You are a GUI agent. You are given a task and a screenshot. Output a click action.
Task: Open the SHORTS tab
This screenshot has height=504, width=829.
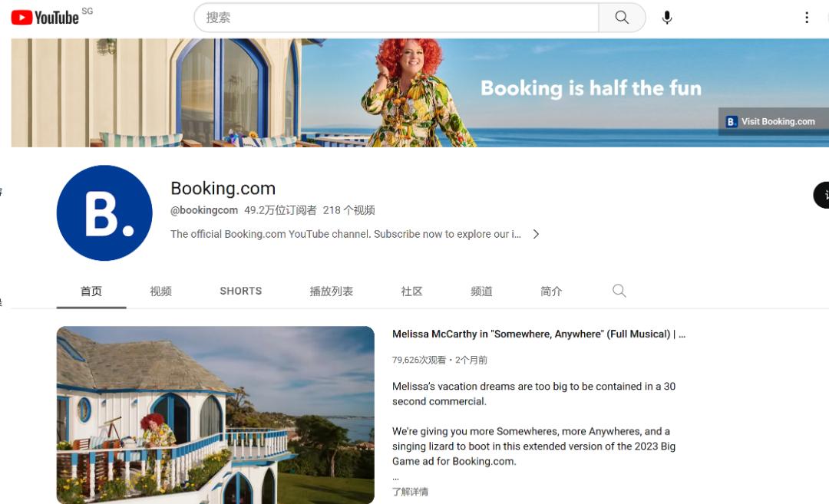240,291
